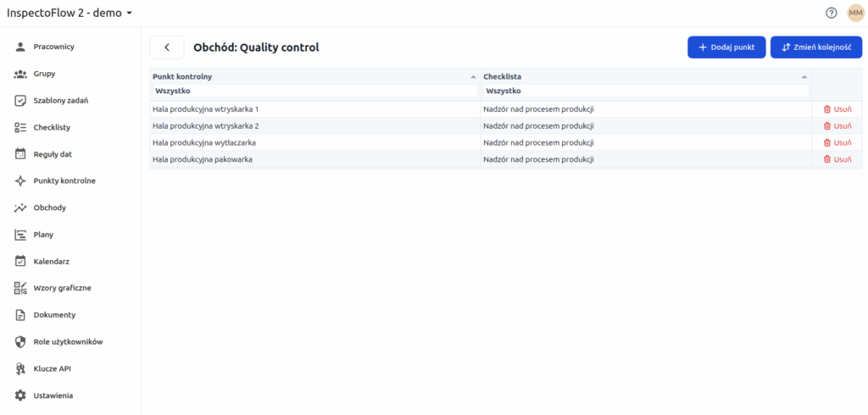The width and height of the screenshot is (868, 415).
Task: Sort by Checklista column arrow
Action: 804,77
